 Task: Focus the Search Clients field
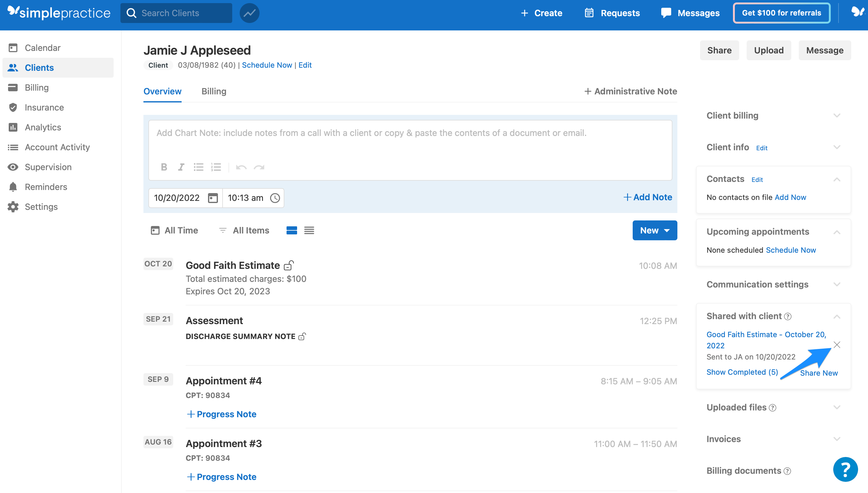click(176, 13)
